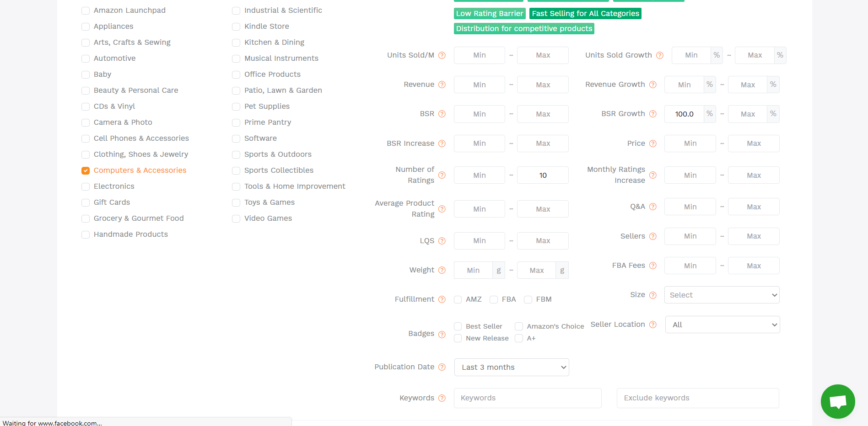Tick the New Release badge checkbox
Image resolution: width=868 pixels, height=426 pixels.
tap(458, 338)
